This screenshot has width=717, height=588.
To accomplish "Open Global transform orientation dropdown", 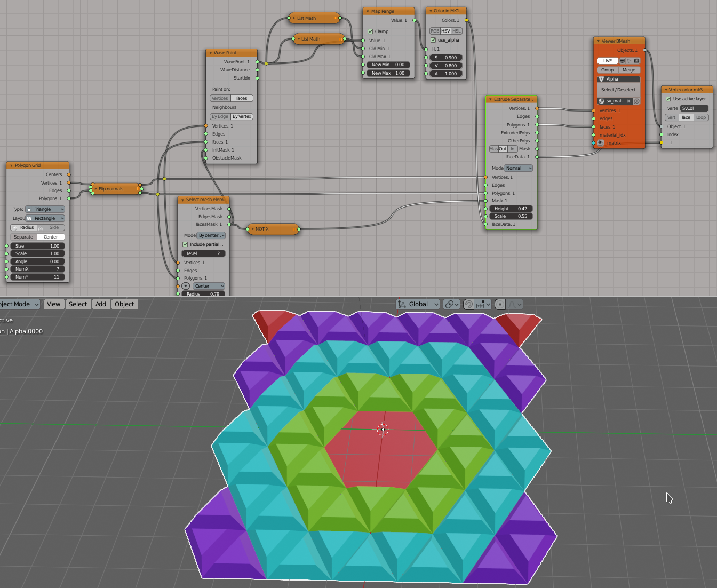I will [x=418, y=304].
